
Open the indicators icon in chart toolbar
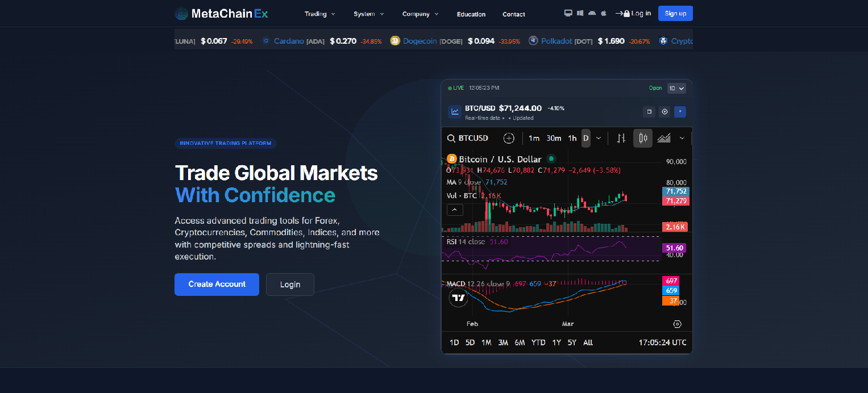(664, 138)
